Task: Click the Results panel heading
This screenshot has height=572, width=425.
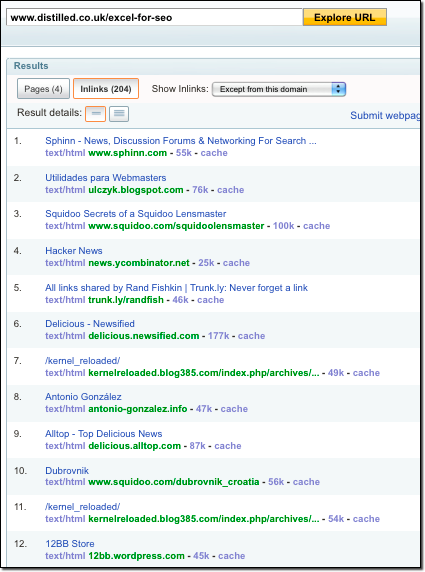Action: coord(31,66)
